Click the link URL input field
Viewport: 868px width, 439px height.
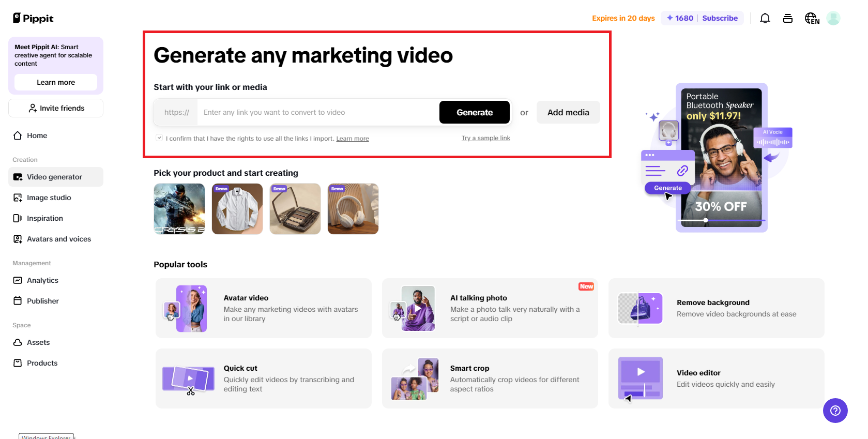[318, 112]
